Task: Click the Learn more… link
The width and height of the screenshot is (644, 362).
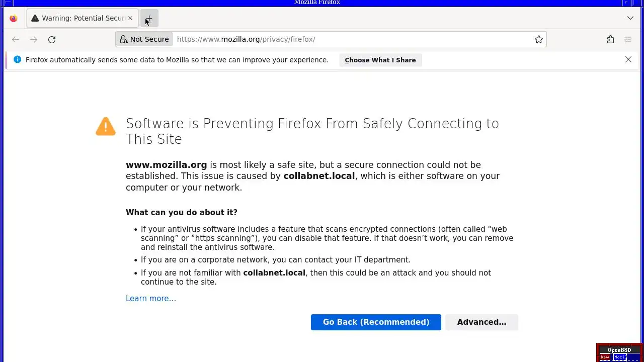Action: coord(150,299)
